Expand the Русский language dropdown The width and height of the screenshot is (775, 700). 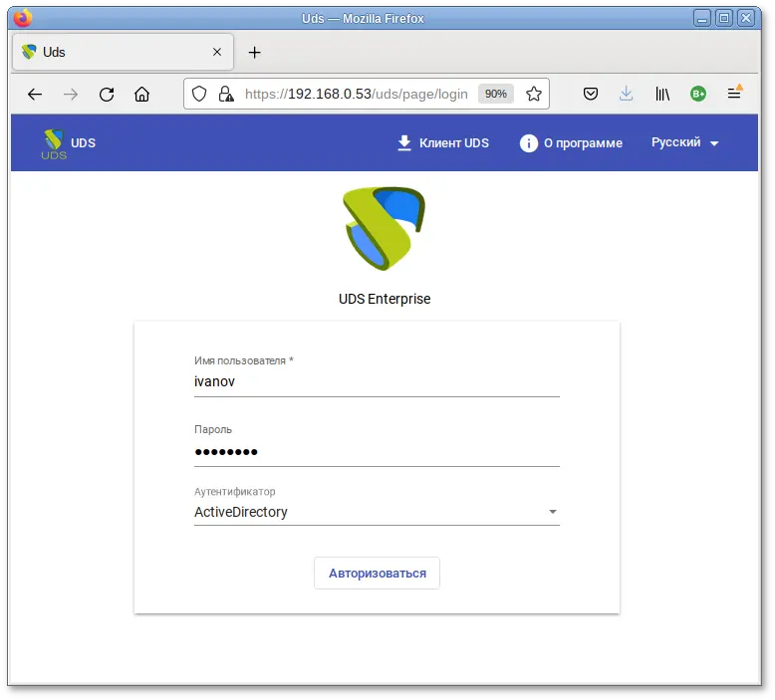pos(684,142)
